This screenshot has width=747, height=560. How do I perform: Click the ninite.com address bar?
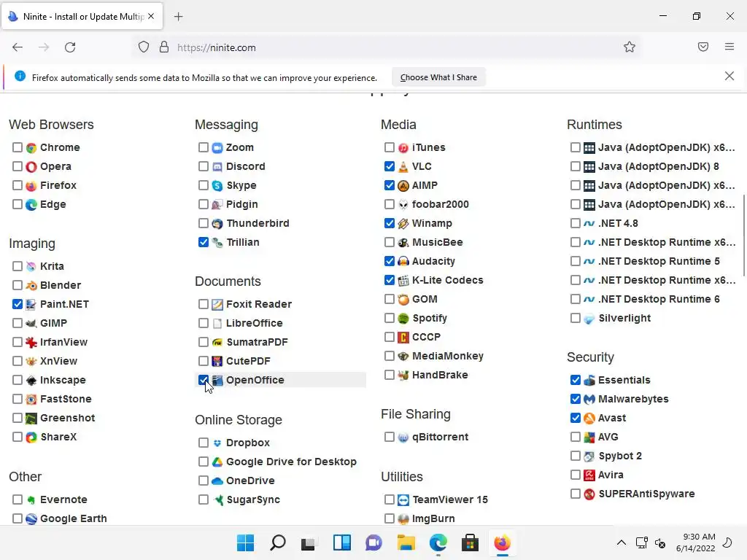tap(386, 47)
